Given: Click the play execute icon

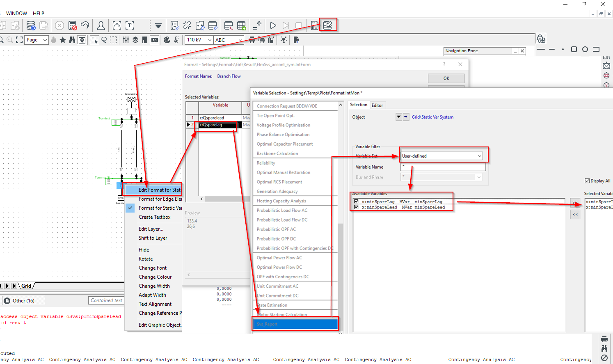Looking at the screenshot, I should tap(273, 25).
